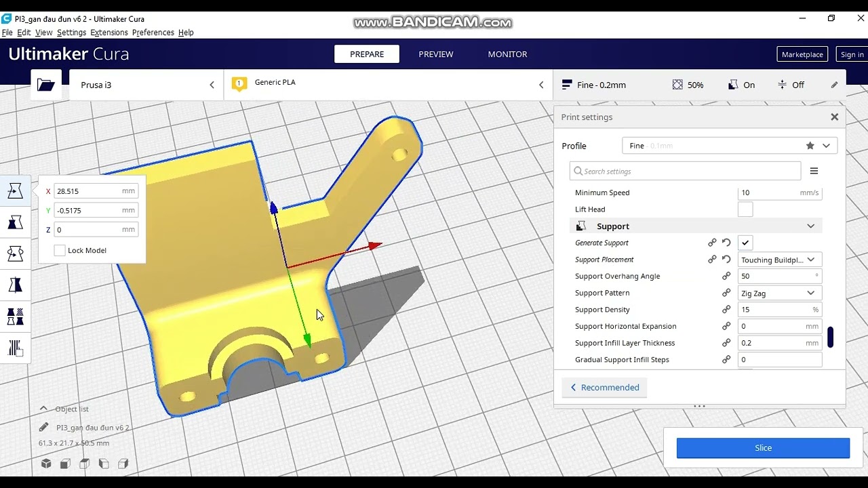Select the Move tool in left toolbar
The image size is (868, 488).
[15, 191]
